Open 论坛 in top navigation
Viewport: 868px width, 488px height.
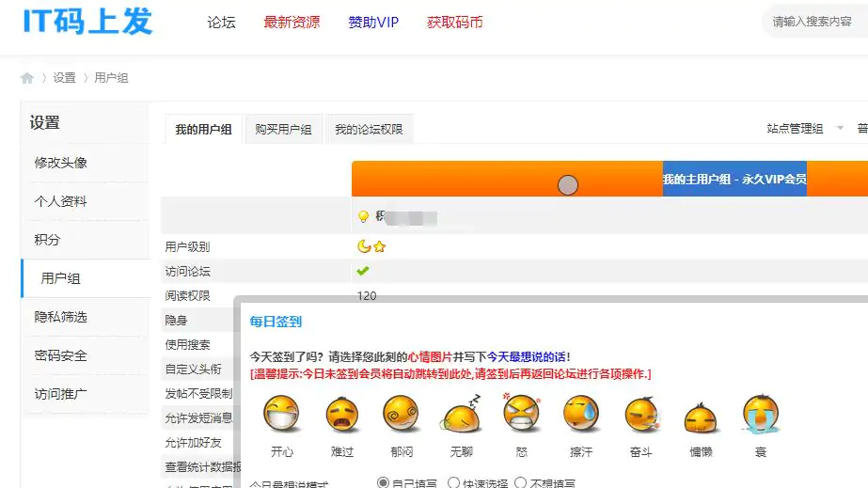221,23
